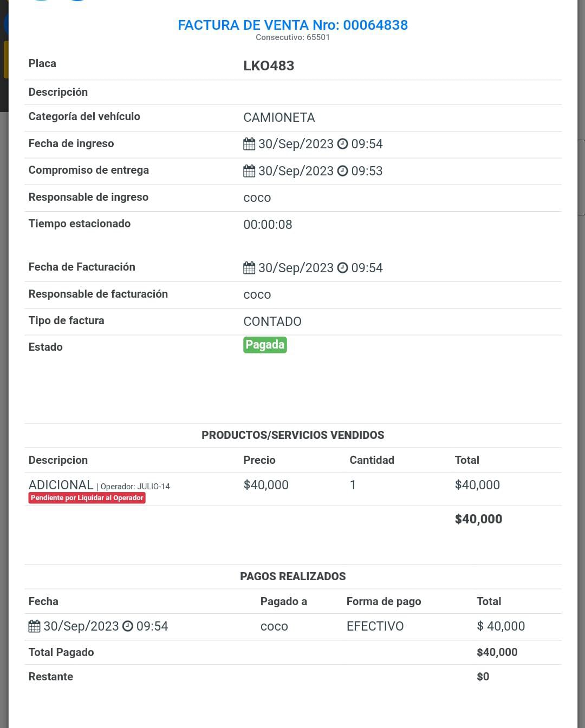Click the clock icon in Compromiso de entrega
This screenshot has height=728, width=585.
click(342, 171)
